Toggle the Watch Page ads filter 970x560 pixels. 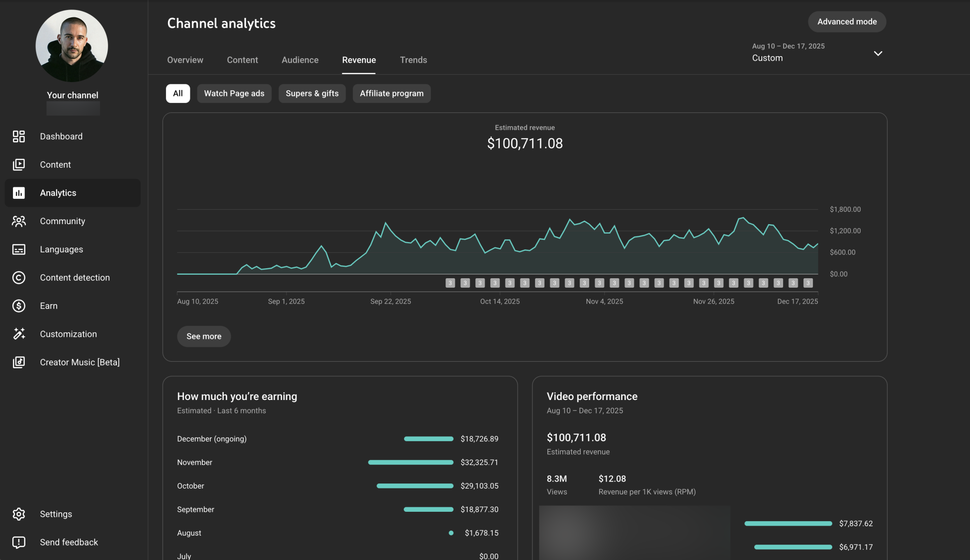click(234, 93)
